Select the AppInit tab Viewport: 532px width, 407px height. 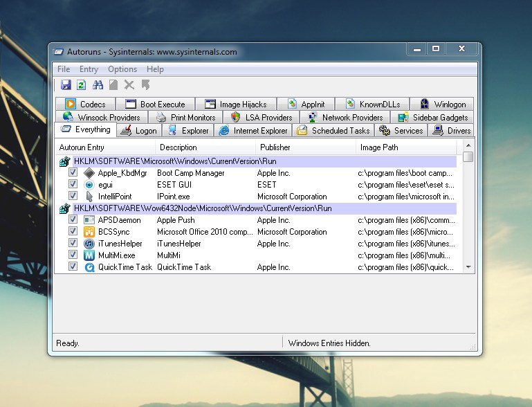306,105
